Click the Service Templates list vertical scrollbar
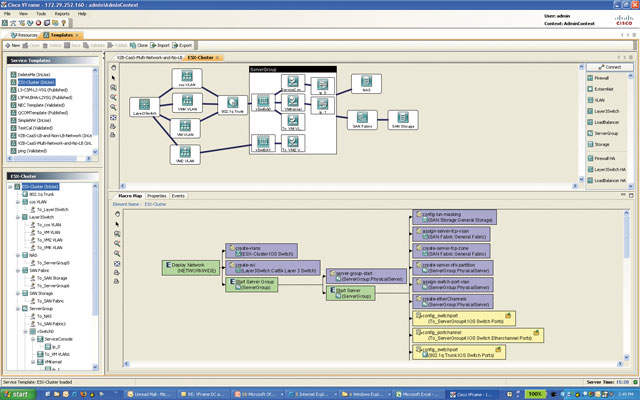 (95, 110)
